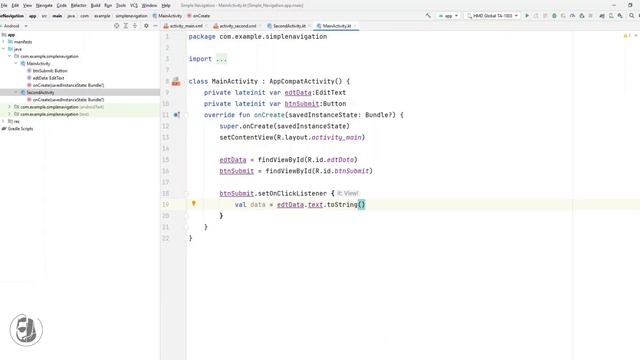The image size is (640, 360).
Task: Click setOnClickListener on line 18
Action: (292, 193)
